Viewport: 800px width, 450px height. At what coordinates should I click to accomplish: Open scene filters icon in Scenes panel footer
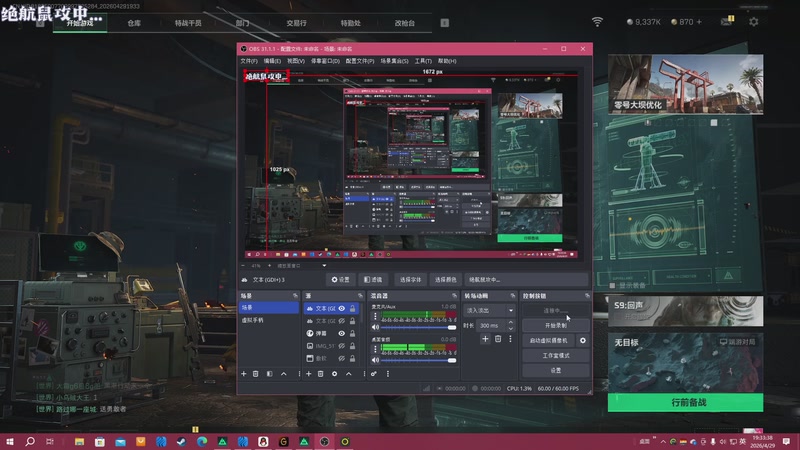click(270, 374)
